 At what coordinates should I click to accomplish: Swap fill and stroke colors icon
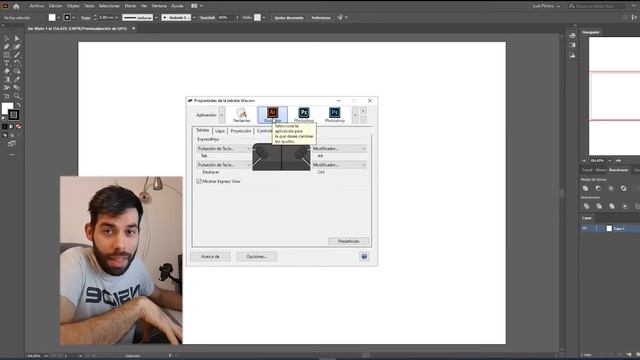coord(18,105)
